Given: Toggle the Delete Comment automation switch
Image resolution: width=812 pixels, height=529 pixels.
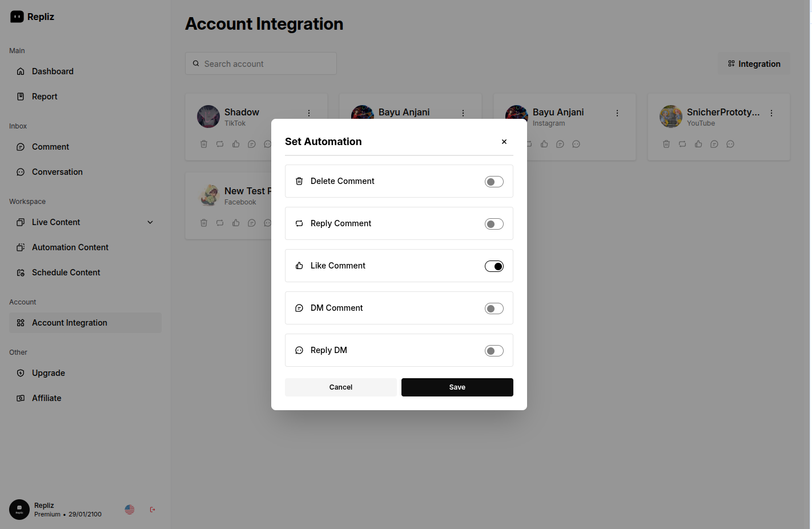Looking at the screenshot, I should [x=494, y=182].
